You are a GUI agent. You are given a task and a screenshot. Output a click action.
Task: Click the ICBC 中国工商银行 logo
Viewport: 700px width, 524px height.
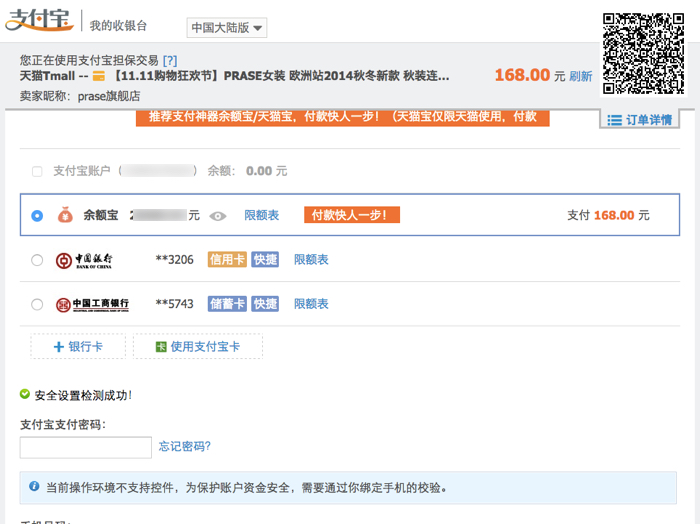click(92, 305)
